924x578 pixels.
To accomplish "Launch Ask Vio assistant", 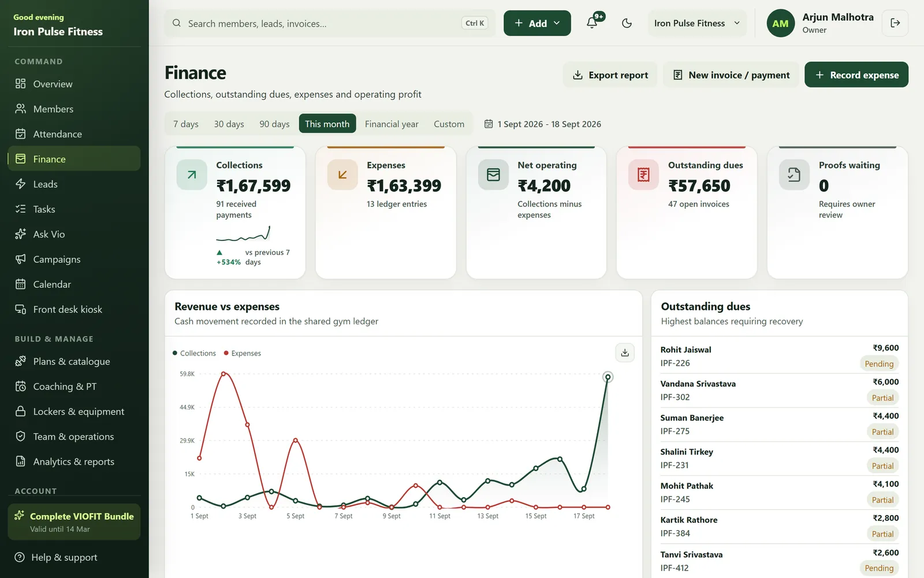I will tap(74, 234).
